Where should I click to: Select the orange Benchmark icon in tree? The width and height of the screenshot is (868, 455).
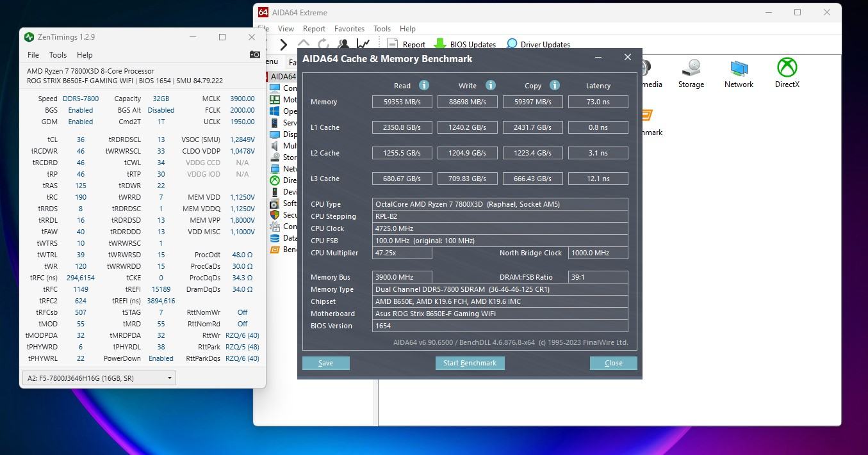[275, 249]
